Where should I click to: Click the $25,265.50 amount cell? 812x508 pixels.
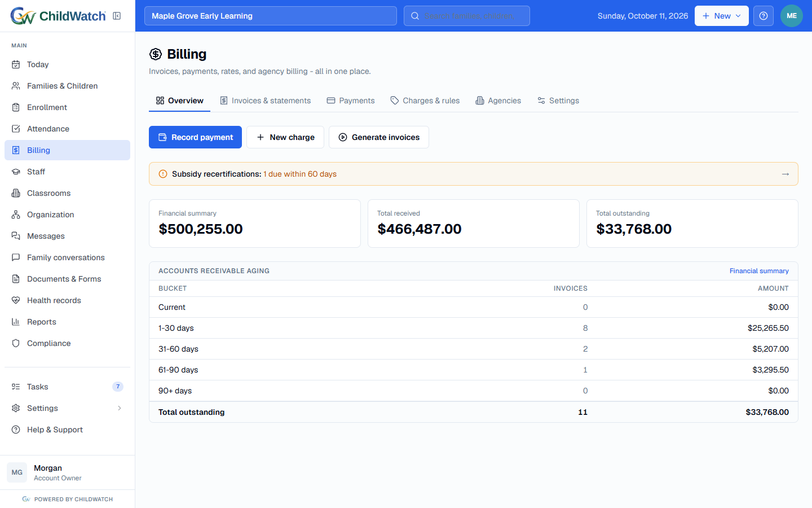pos(768,328)
